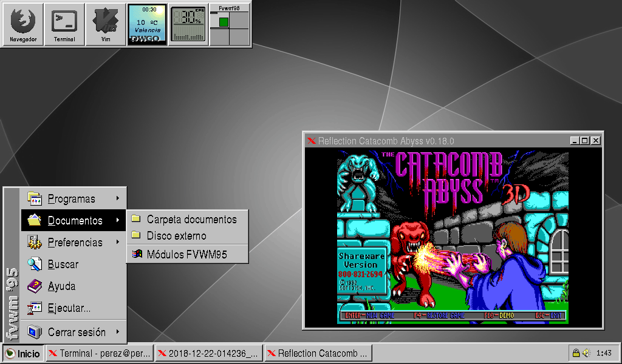622x364 pixels.
Task: Click F10-DEMO in the game screen
Action: [499, 315]
